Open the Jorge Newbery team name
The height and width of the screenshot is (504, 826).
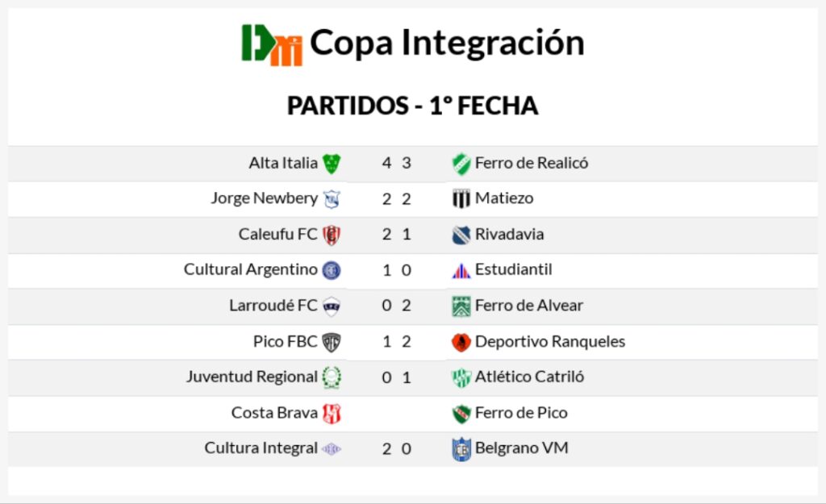pyautogui.click(x=264, y=198)
